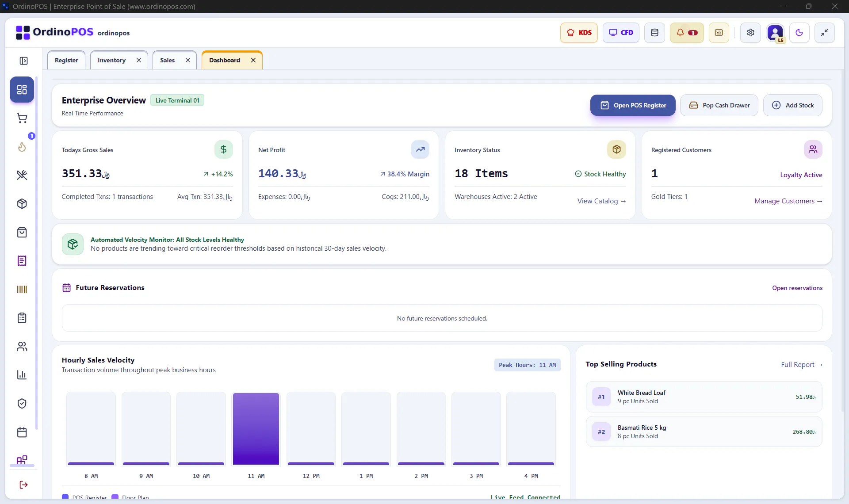Image resolution: width=849 pixels, height=504 pixels.
Task: Open the purple receipt document sidebar icon
Action: (22, 261)
